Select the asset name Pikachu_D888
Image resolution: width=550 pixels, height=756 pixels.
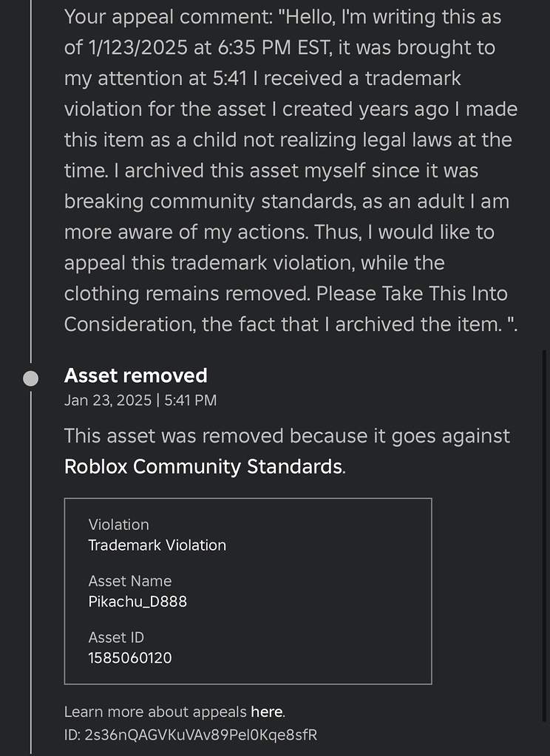pos(137,602)
